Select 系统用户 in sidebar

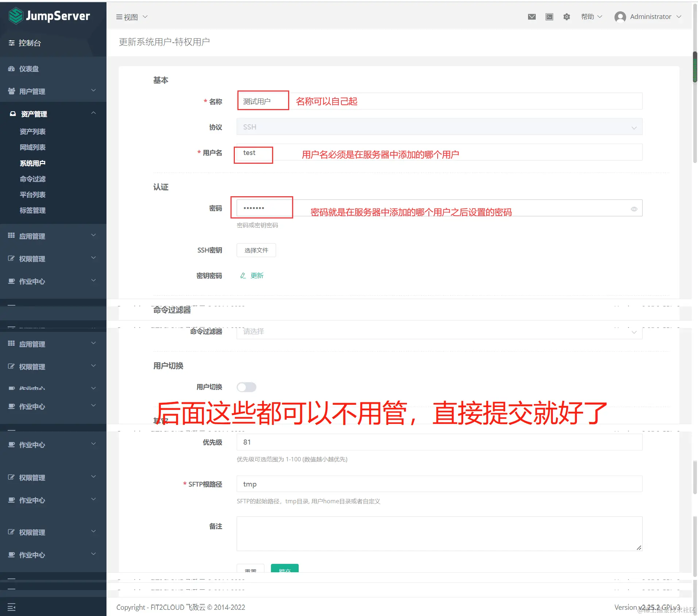coord(32,163)
